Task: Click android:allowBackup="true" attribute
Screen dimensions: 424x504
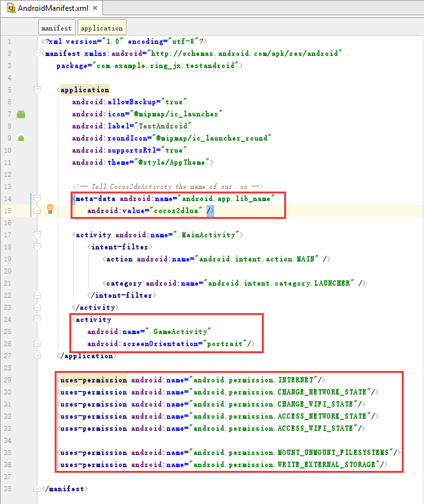Action: (129, 102)
